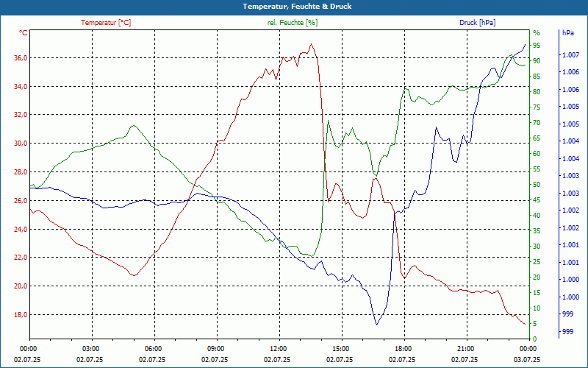Click the '30' humidity axis value
Viewport: 588px width, 368px height.
coord(537,247)
